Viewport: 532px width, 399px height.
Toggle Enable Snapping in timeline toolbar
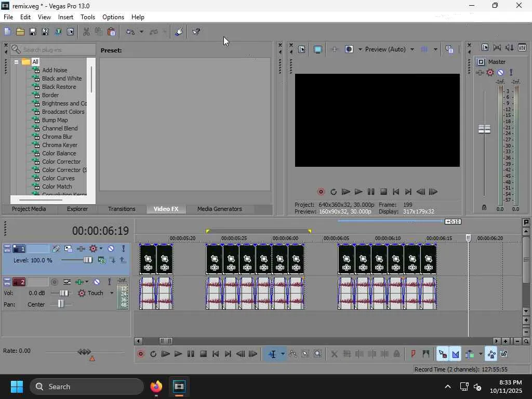click(x=443, y=354)
